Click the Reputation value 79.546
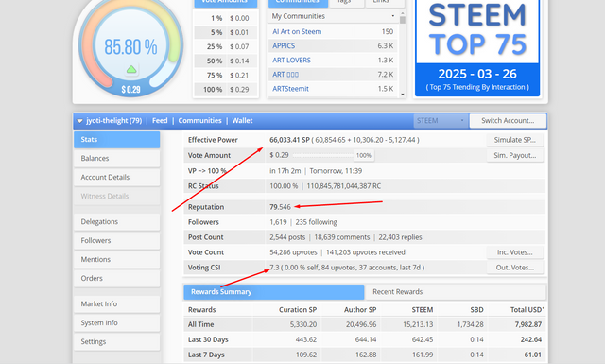The height and width of the screenshot is (364, 605). click(280, 207)
